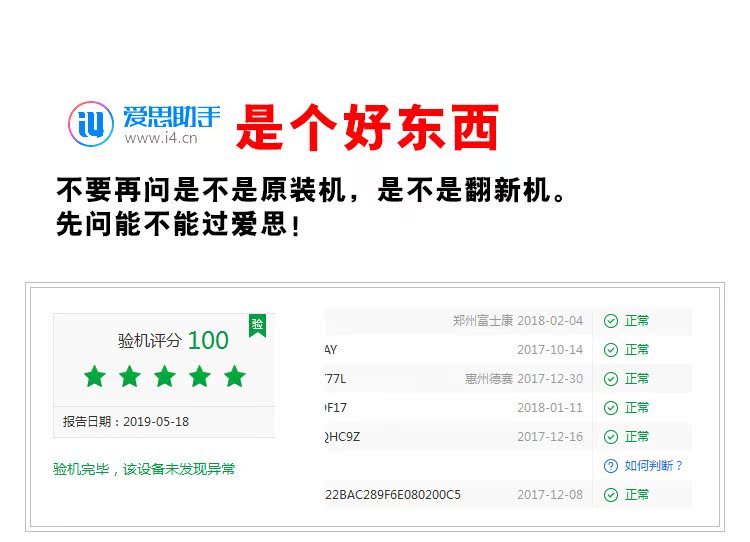Screen dimensions: 750x542
Task: Click the serial 22BAC289F6E080200C5
Action: click(x=393, y=495)
